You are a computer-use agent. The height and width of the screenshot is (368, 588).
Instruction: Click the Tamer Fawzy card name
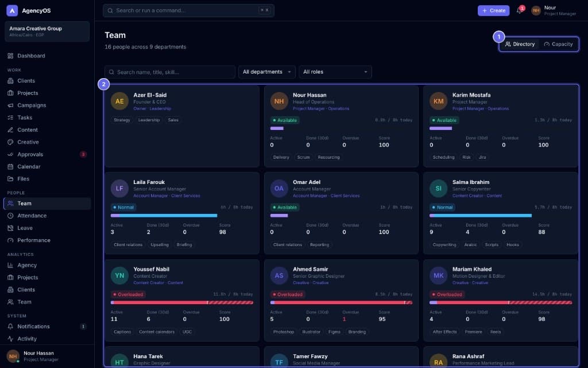(x=310, y=356)
